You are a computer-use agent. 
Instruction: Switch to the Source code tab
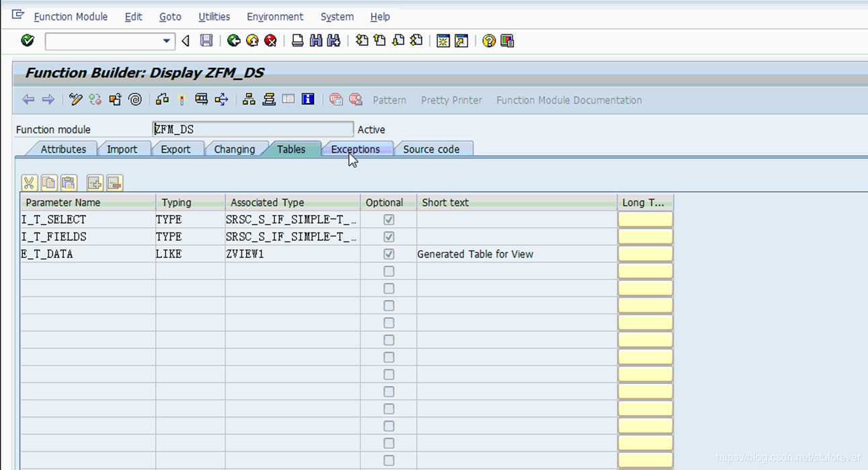pos(431,149)
